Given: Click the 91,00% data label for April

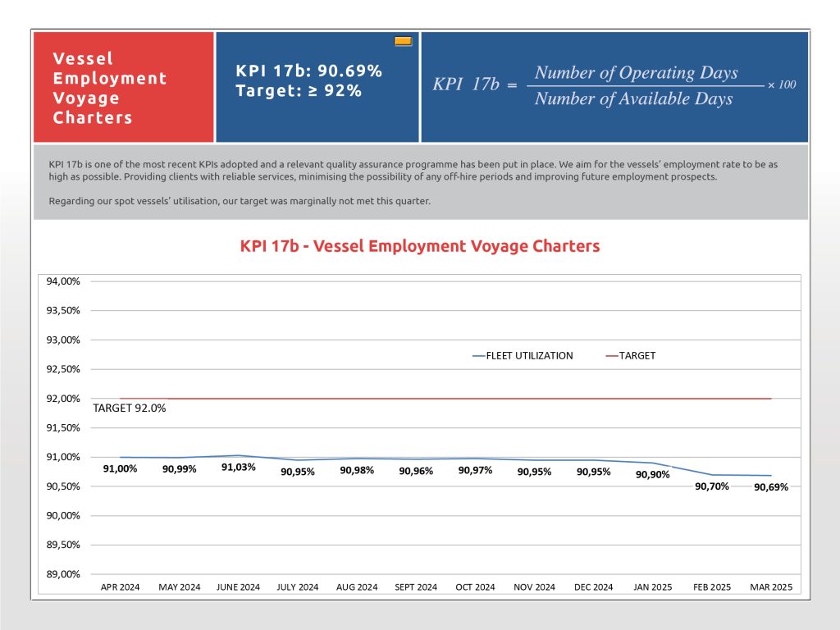Looking at the screenshot, I should point(120,468).
